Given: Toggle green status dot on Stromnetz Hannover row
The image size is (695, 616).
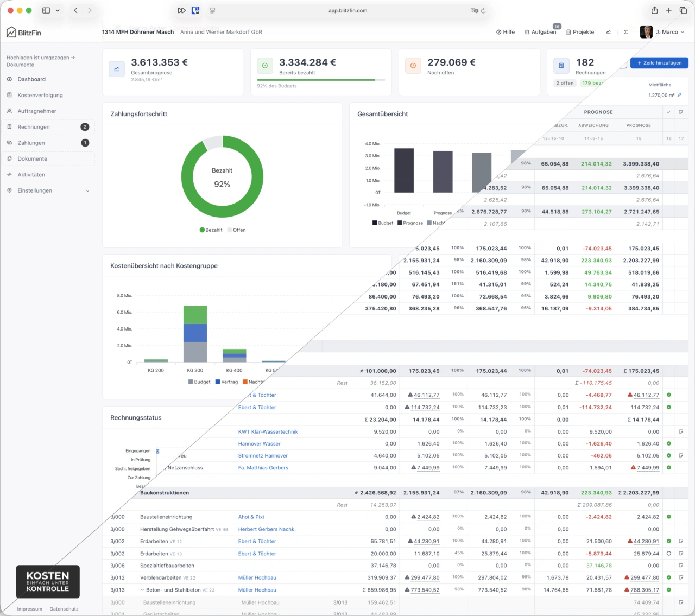Looking at the screenshot, I should [x=669, y=455].
